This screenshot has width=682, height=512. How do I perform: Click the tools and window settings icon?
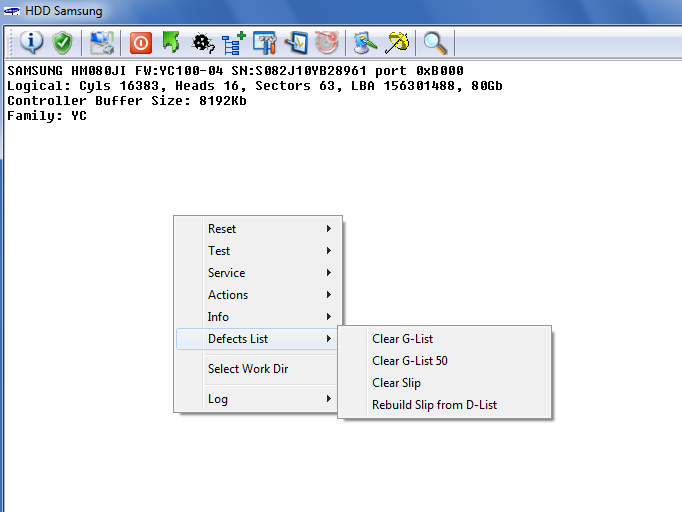[x=264, y=43]
